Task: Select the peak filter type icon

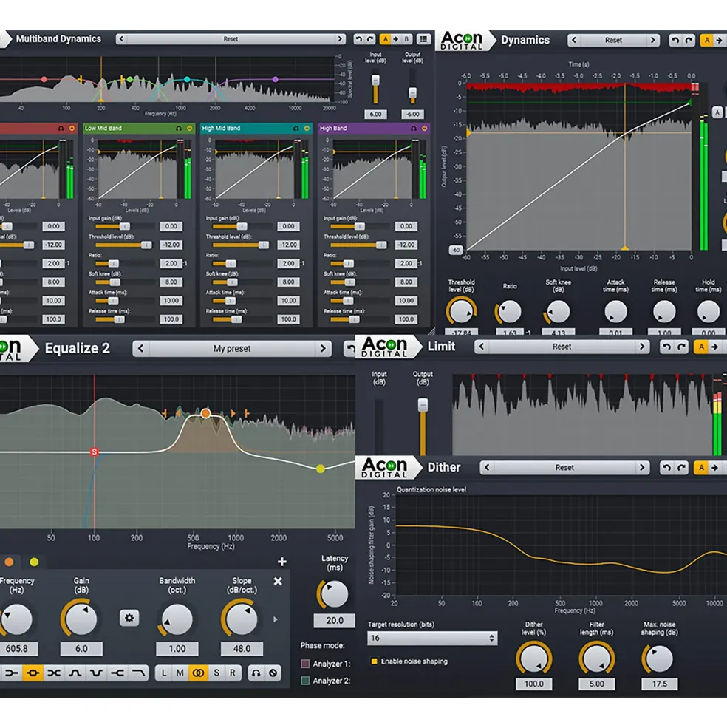Action: tap(33, 673)
